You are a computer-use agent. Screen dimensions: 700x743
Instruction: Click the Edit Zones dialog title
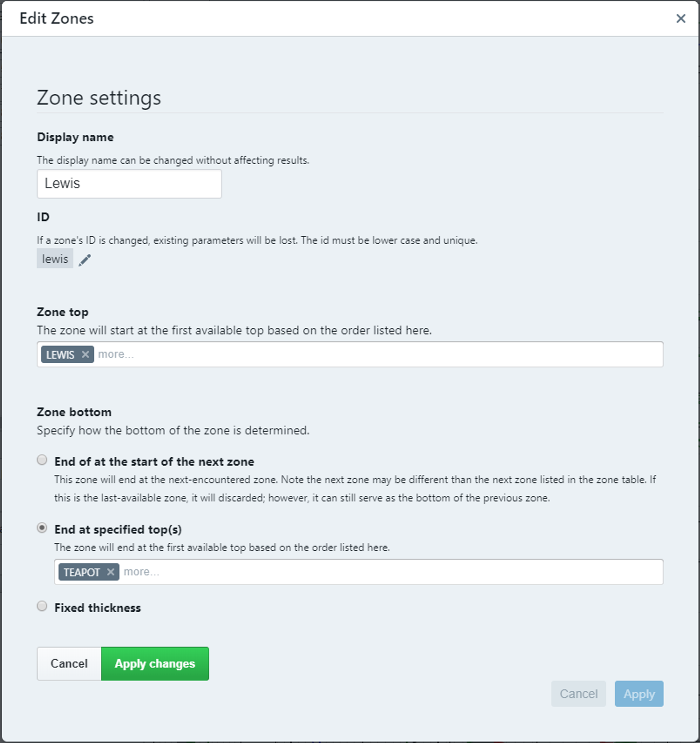pyautogui.click(x=57, y=18)
